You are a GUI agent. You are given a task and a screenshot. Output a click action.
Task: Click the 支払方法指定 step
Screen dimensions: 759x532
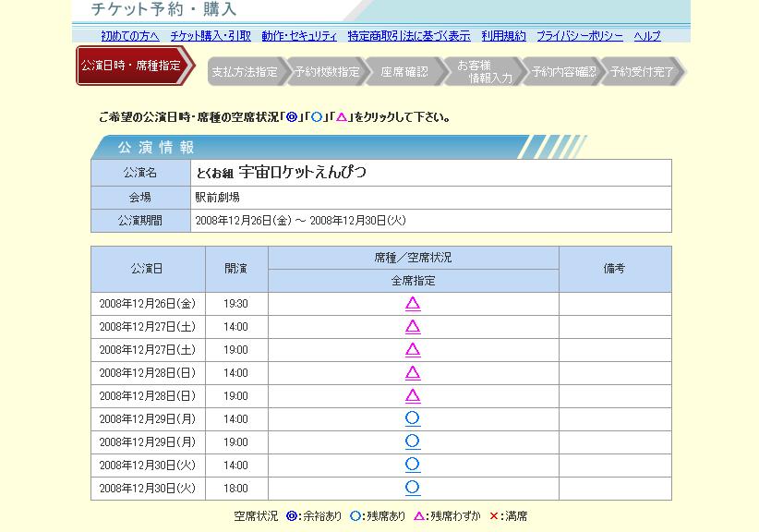coord(246,72)
